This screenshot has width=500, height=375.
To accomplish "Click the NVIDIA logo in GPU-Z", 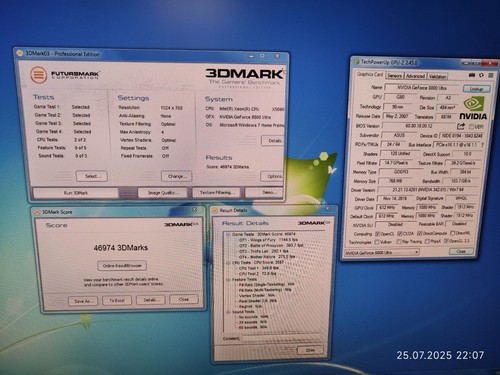I will (473, 108).
